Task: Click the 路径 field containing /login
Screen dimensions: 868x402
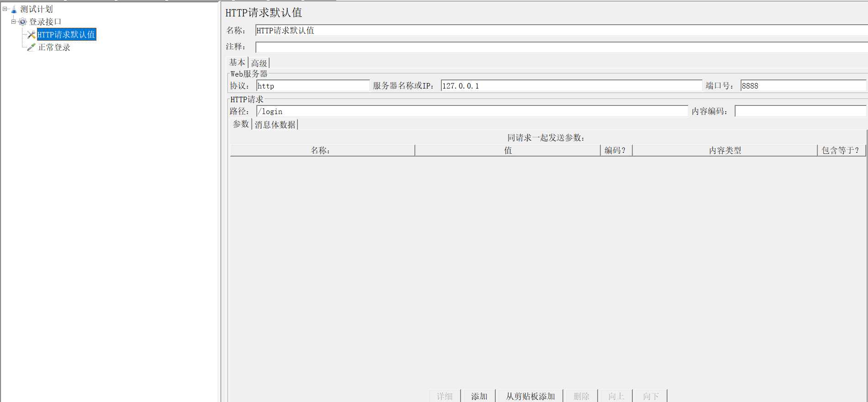Action: coord(472,111)
